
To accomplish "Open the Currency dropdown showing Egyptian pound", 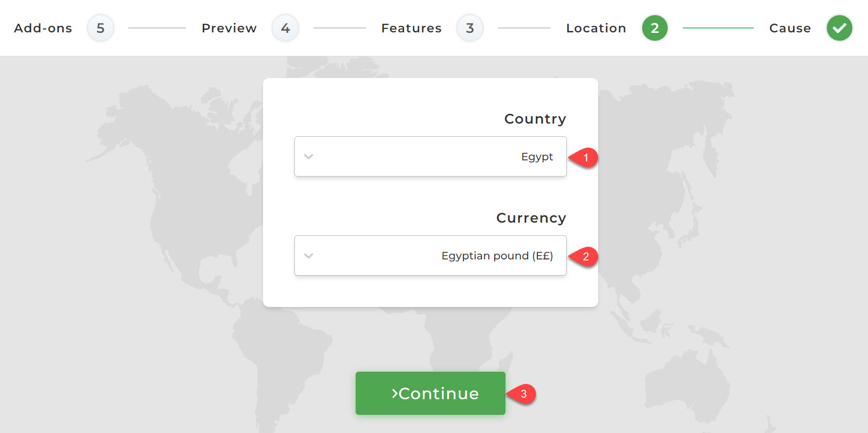I will pos(430,255).
